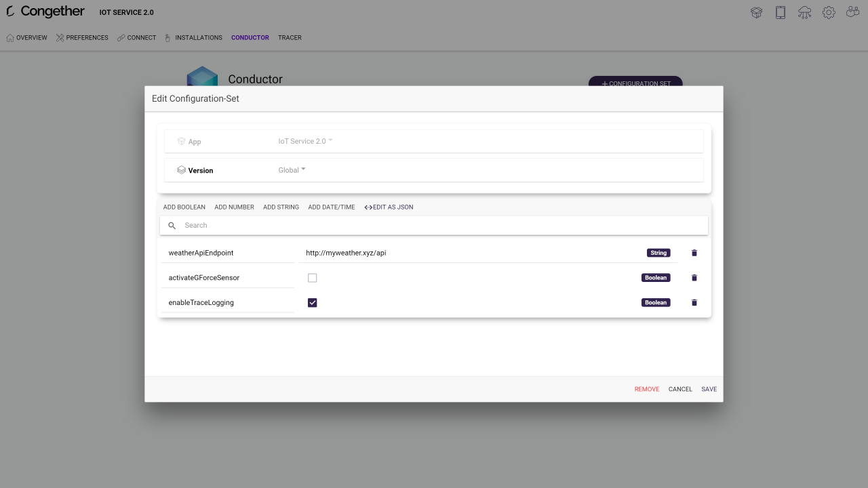Open the cloud network icon in top bar
868x488 pixels.
pyautogui.click(x=804, y=12)
